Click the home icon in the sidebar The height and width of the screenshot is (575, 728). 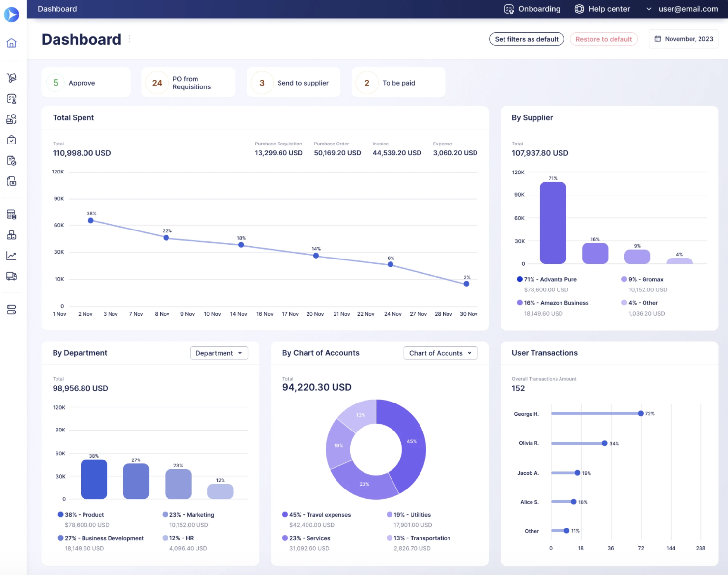[11, 43]
